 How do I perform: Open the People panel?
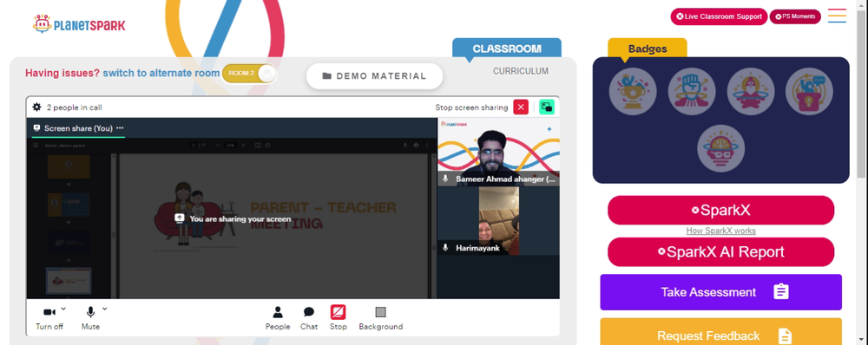(278, 318)
